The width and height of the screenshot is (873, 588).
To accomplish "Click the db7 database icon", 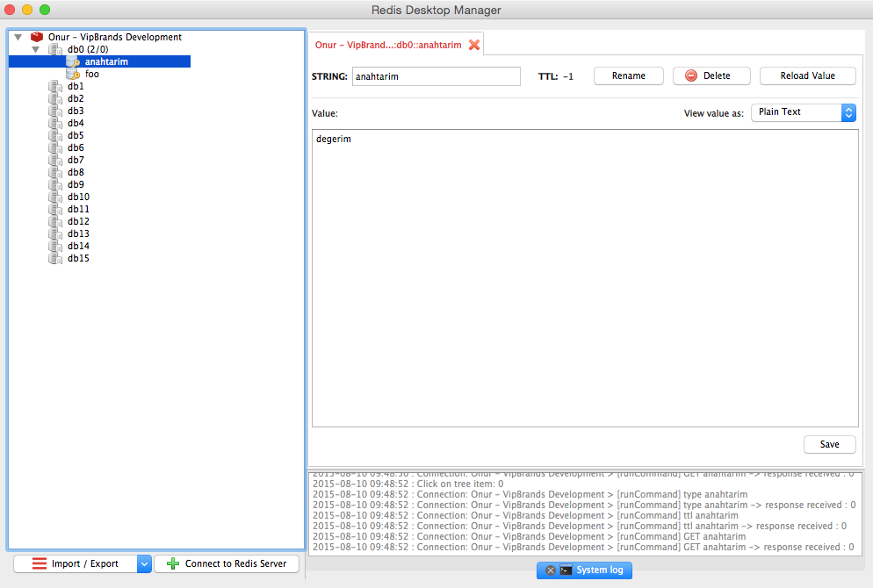I will pos(55,161).
